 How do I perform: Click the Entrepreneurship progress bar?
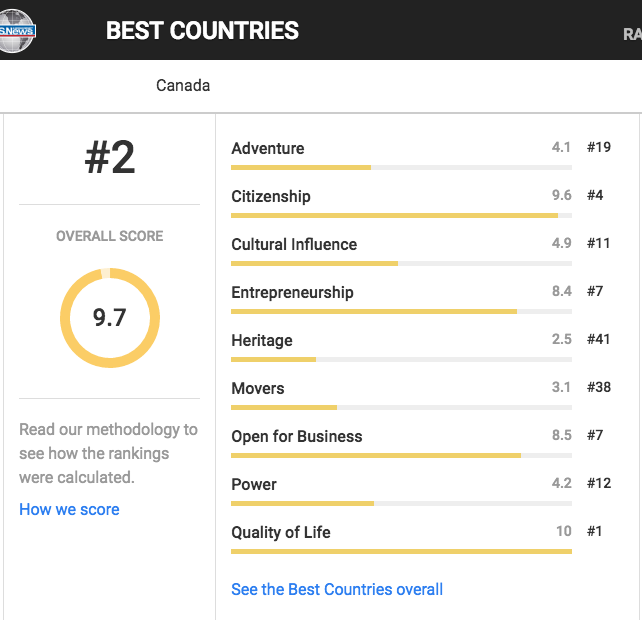[400, 311]
